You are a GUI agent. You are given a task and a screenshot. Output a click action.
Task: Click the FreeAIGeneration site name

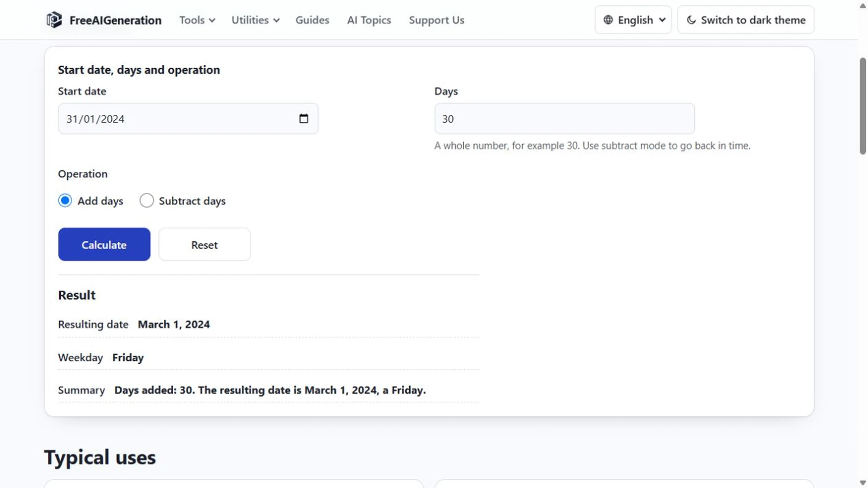pos(116,21)
